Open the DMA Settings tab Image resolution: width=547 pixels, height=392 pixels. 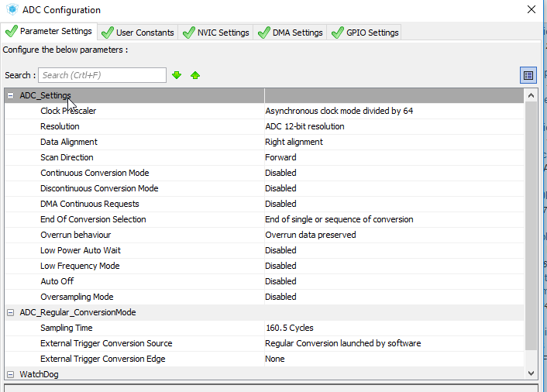click(x=291, y=33)
